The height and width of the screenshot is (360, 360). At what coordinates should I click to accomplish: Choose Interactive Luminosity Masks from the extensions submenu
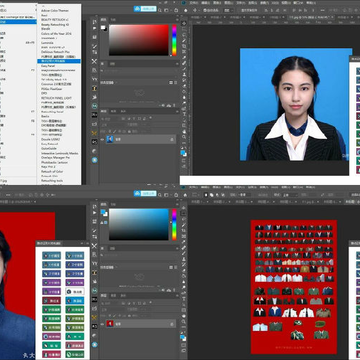click(x=60, y=153)
